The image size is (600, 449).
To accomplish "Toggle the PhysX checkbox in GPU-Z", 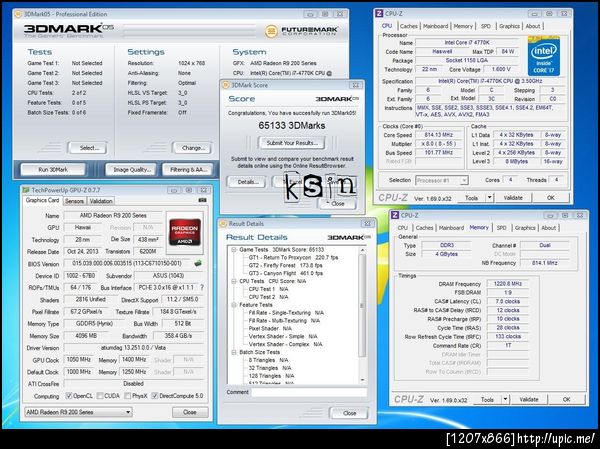I will (x=128, y=396).
